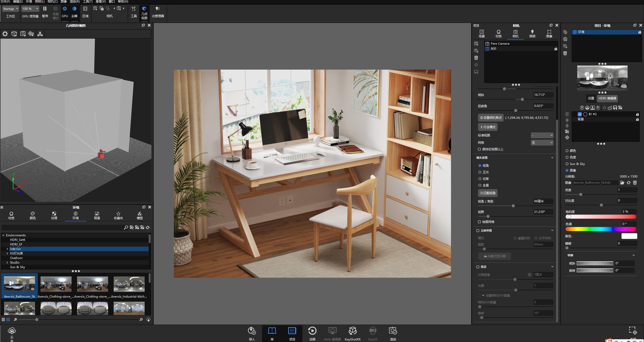Open 网格 grid dropdown

coord(542,143)
